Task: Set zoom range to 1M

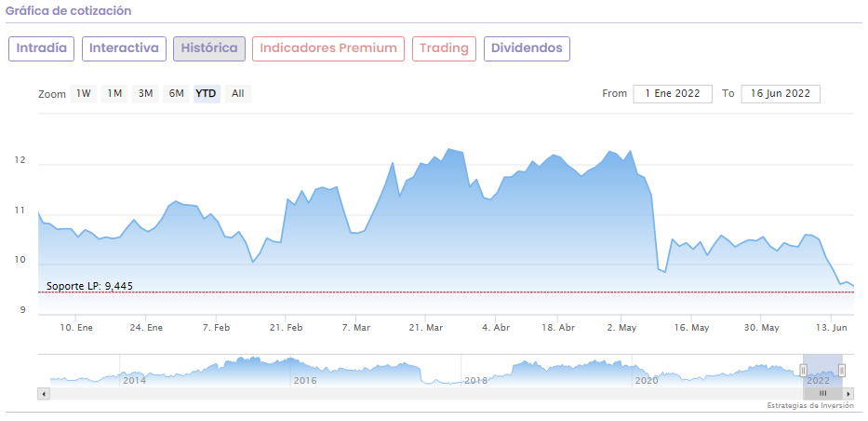Action: tap(114, 93)
